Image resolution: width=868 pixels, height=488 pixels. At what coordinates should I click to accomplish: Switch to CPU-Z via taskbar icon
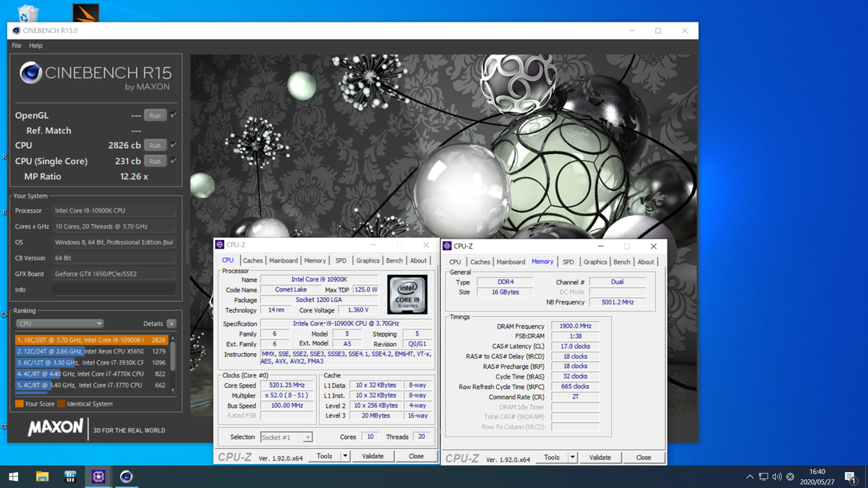coord(98,476)
